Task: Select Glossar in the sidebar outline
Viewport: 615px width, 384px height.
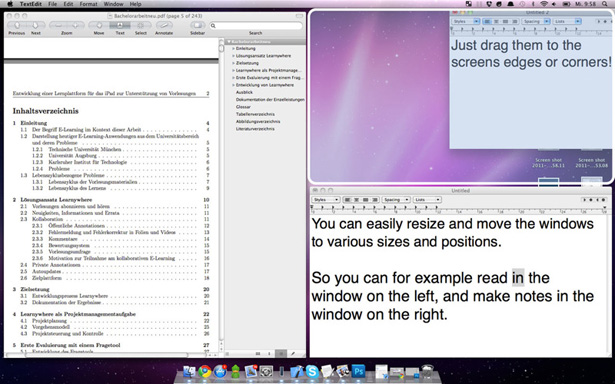Action: tap(243, 107)
